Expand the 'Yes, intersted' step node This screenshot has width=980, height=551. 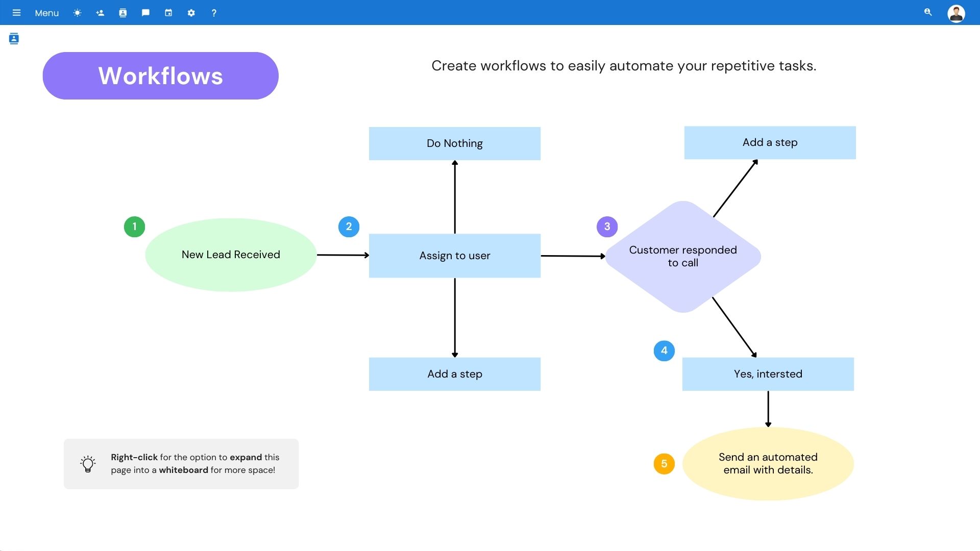point(767,373)
